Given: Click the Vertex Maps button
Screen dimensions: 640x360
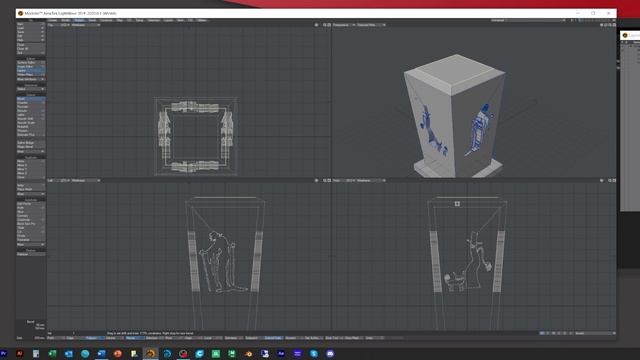Looking at the screenshot, I should tap(31, 75).
